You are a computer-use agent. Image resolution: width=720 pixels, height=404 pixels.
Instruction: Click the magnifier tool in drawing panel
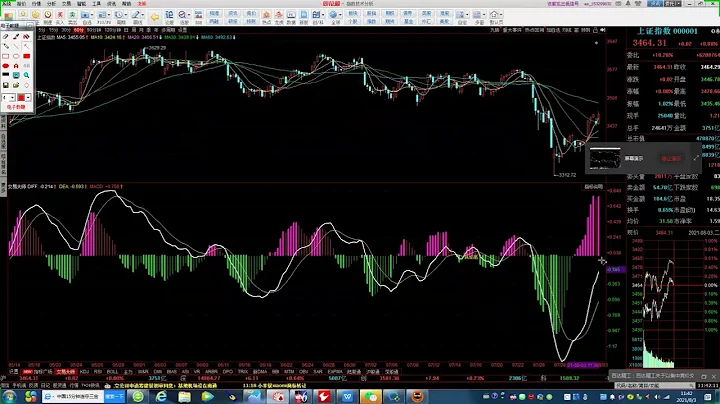(27, 75)
